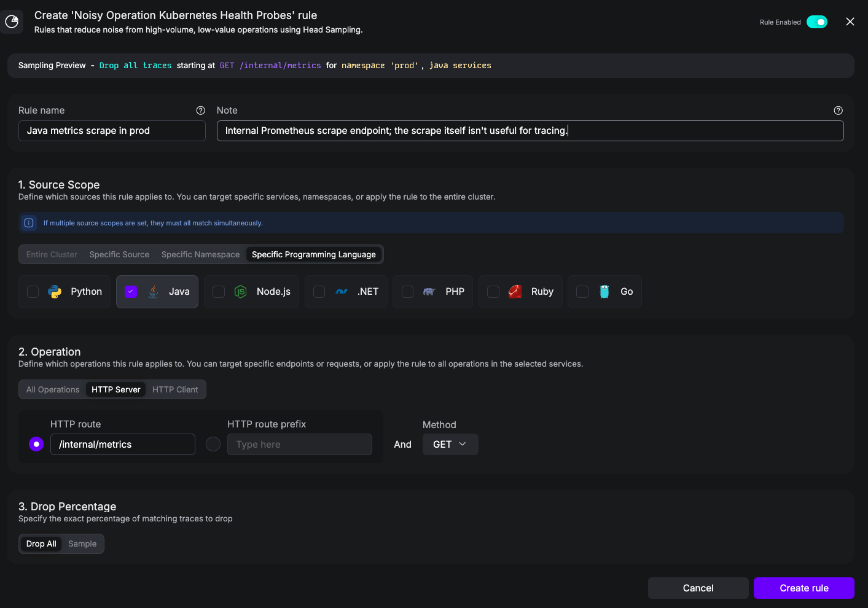868x608 pixels.
Task: Click the Ruby gem logo
Action: [x=515, y=292]
